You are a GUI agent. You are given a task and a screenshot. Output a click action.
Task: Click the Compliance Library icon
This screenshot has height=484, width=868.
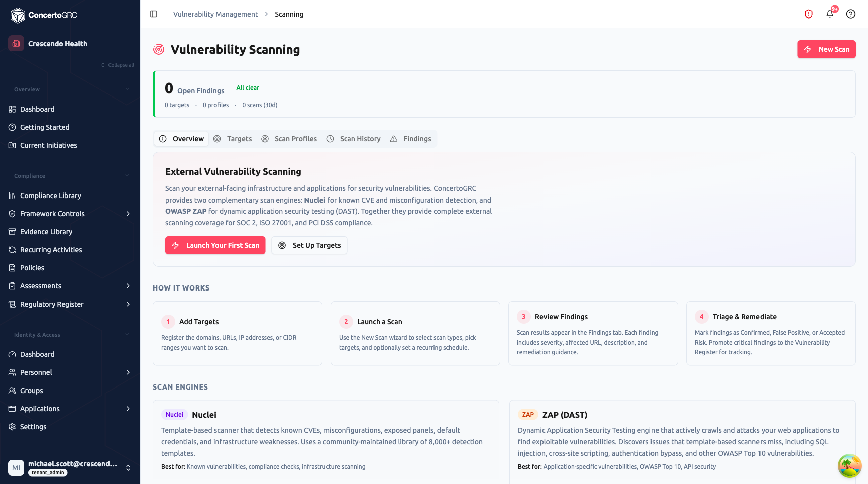point(12,196)
